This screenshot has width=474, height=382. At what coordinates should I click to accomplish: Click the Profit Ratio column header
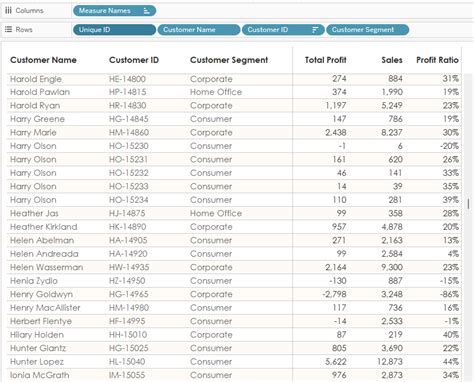437,60
